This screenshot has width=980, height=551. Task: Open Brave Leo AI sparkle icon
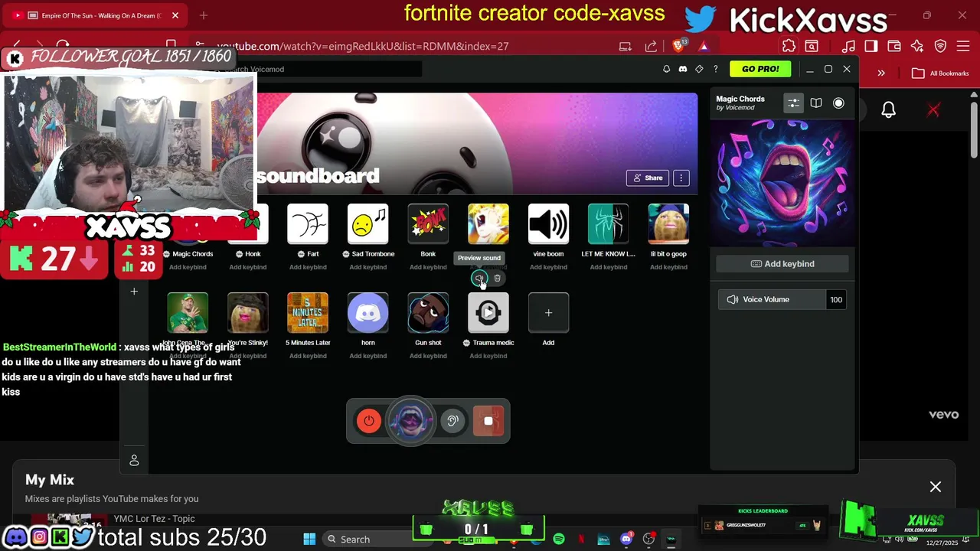(x=917, y=46)
